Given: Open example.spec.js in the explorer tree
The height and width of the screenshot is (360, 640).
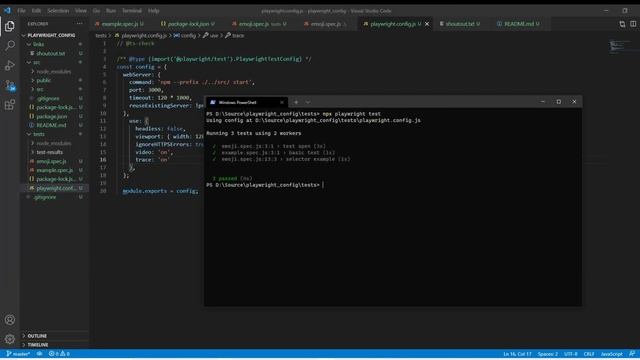Looking at the screenshot, I should tap(55, 170).
